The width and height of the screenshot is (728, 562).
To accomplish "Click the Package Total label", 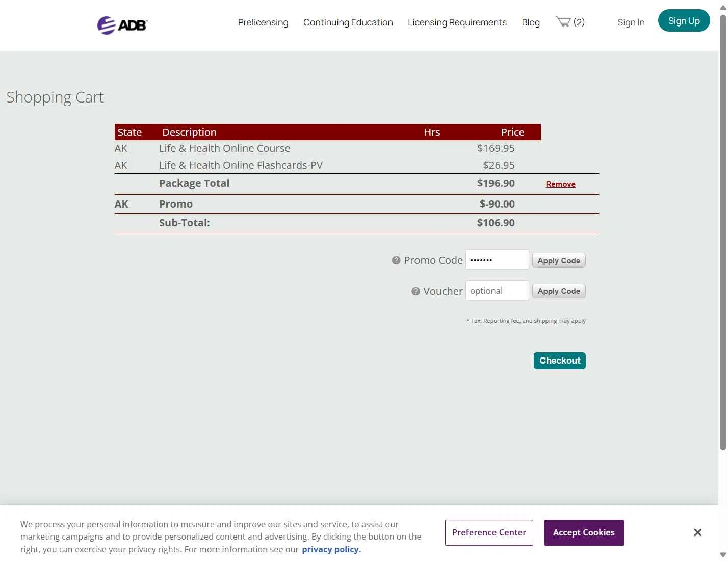I will pyautogui.click(x=194, y=183).
